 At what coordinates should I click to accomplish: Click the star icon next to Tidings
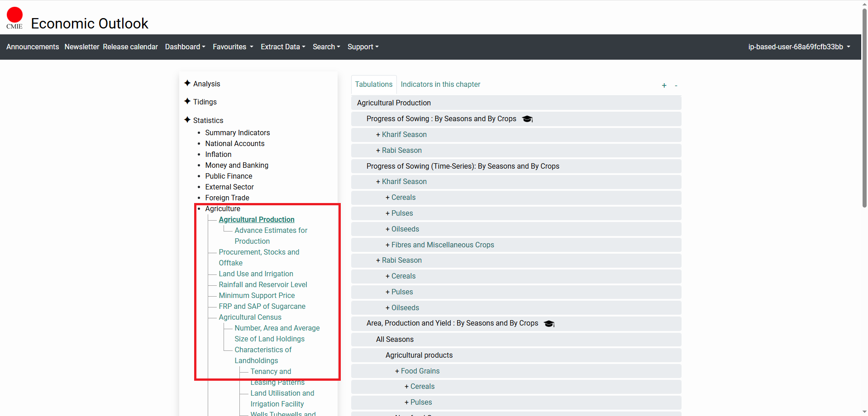click(187, 101)
